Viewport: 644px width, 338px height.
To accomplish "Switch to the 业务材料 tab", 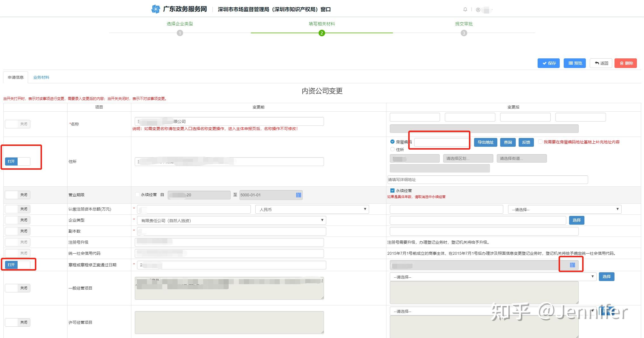I will pyautogui.click(x=41, y=77).
